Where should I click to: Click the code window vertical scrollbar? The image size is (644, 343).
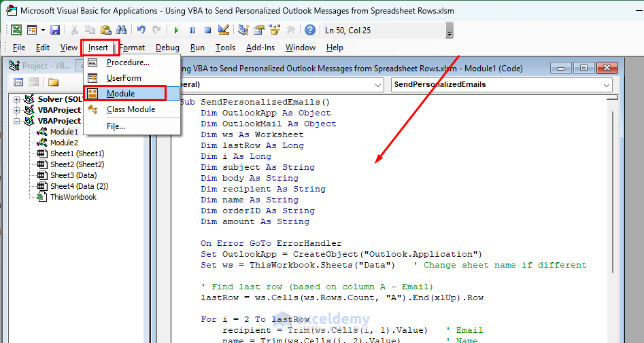click(612, 193)
